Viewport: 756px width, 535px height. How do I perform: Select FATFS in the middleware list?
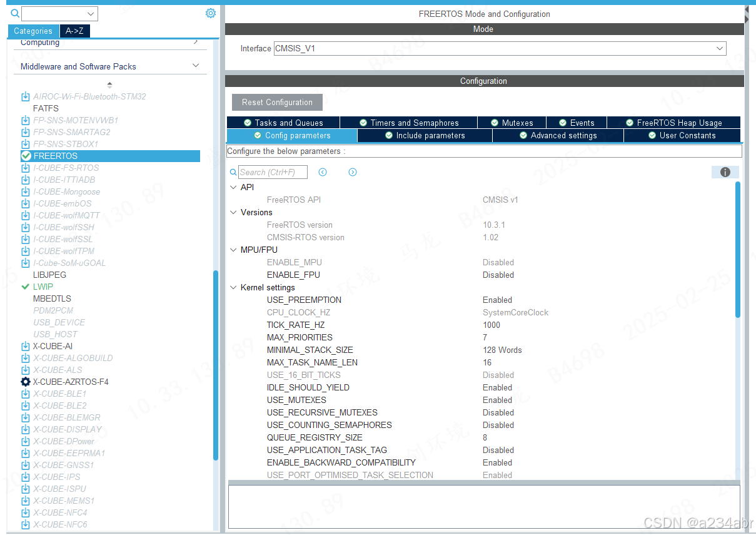coord(46,108)
